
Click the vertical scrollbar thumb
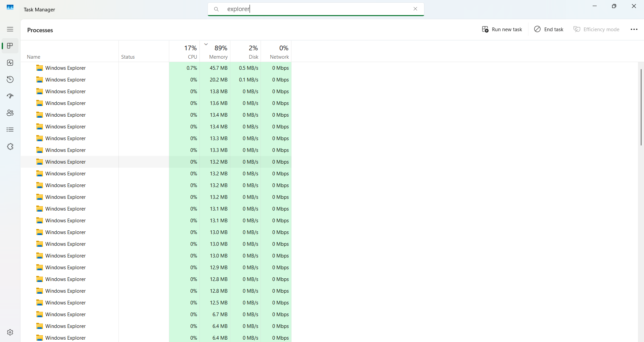click(x=641, y=107)
